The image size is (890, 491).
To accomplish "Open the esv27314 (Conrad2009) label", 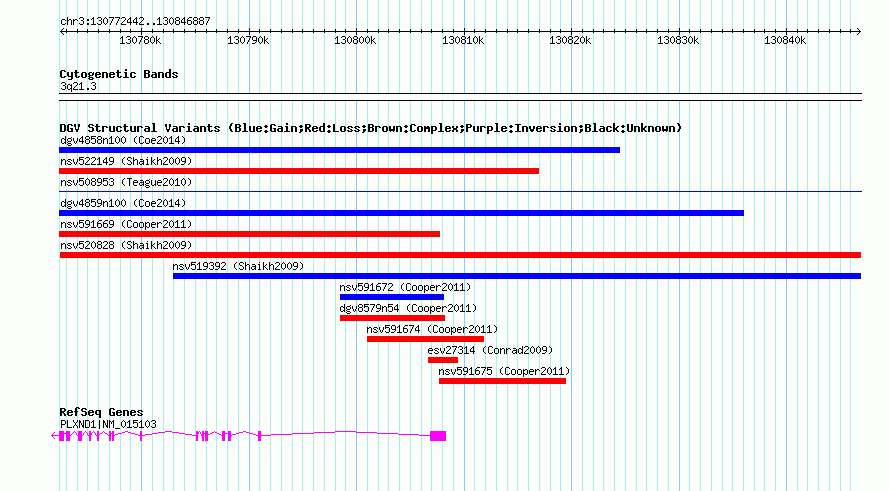I will click(x=490, y=350).
